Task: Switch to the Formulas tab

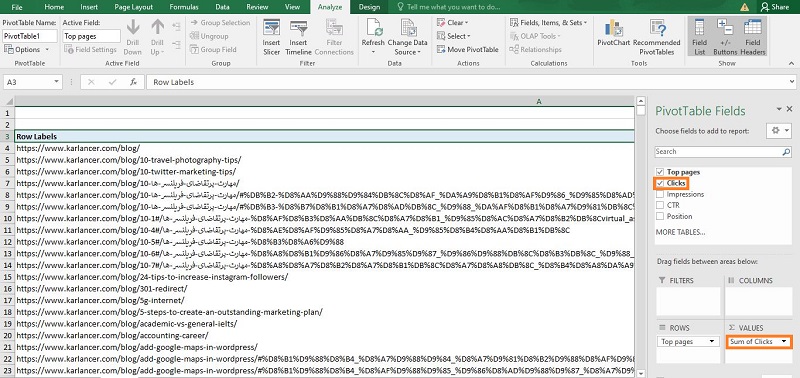Action: click(x=184, y=7)
